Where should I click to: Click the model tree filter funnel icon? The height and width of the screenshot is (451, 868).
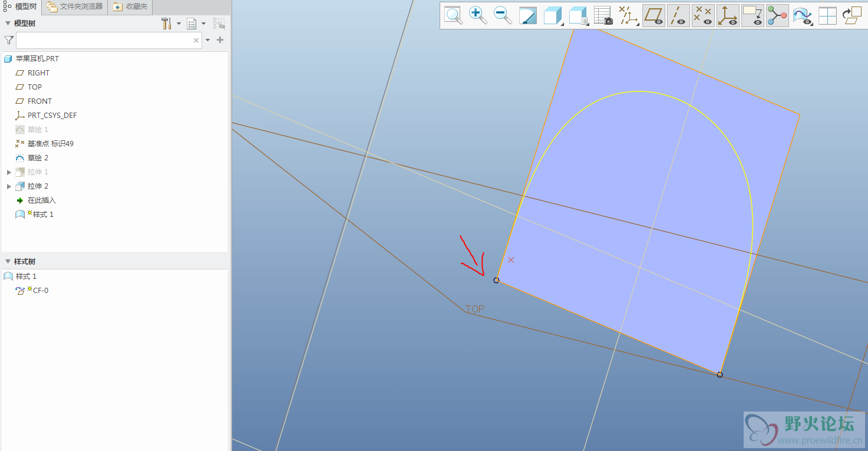pos(8,40)
